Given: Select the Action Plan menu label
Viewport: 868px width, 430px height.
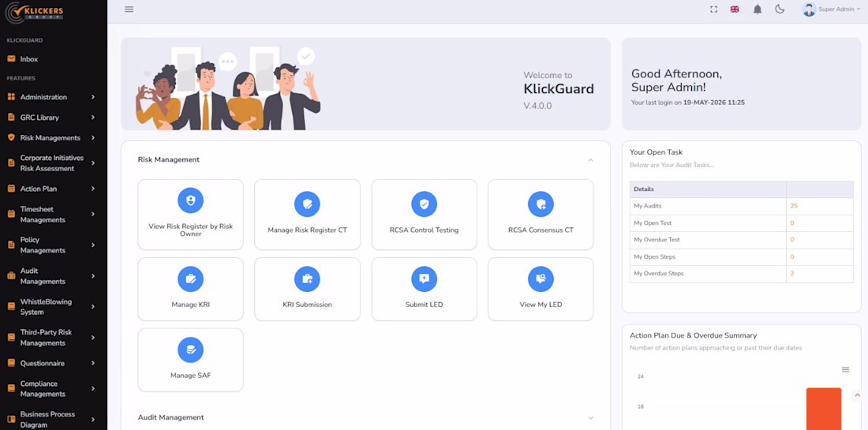Looking at the screenshot, I should 39,189.
